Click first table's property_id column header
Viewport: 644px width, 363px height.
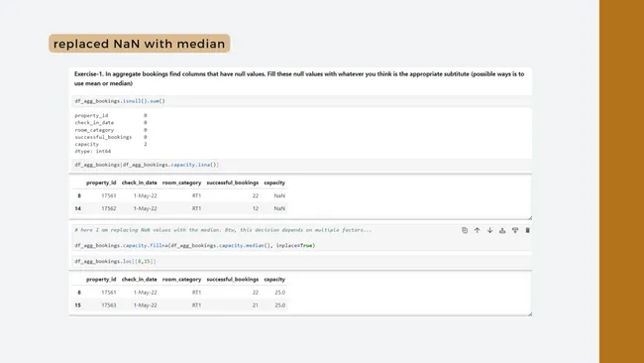[x=101, y=182]
